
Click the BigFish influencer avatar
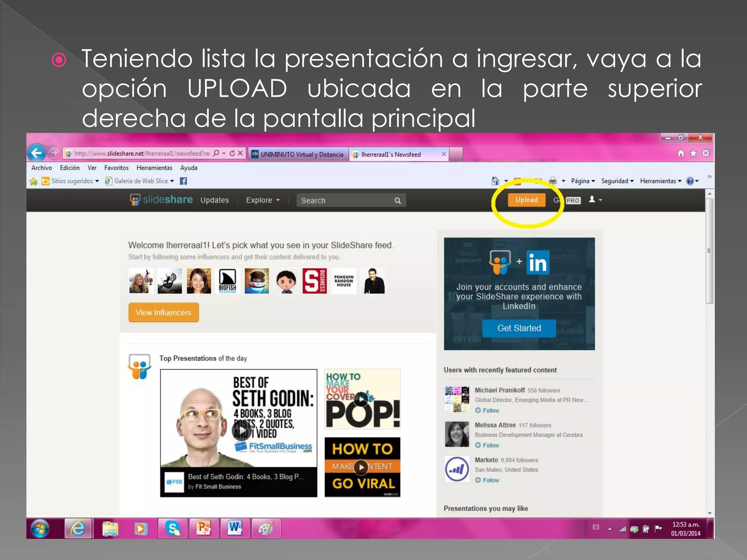[x=228, y=281]
